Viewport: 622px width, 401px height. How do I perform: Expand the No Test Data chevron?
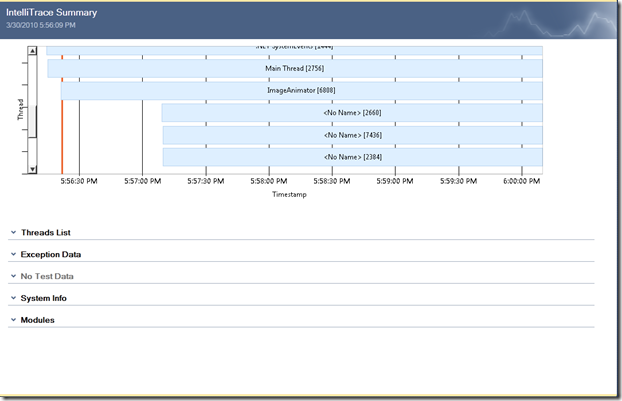click(x=13, y=276)
